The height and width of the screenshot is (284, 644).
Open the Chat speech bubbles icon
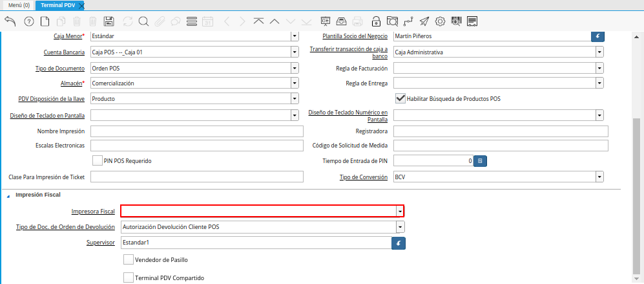click(176, 21)
